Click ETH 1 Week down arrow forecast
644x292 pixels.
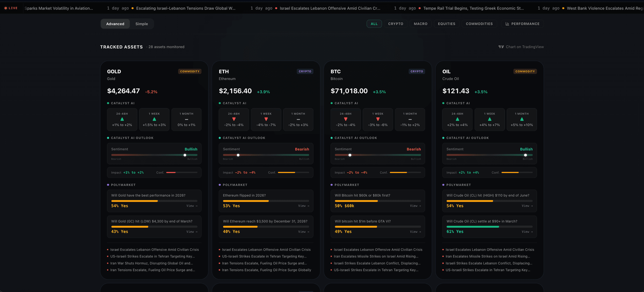pyautogui.click(x=266, y=119)
